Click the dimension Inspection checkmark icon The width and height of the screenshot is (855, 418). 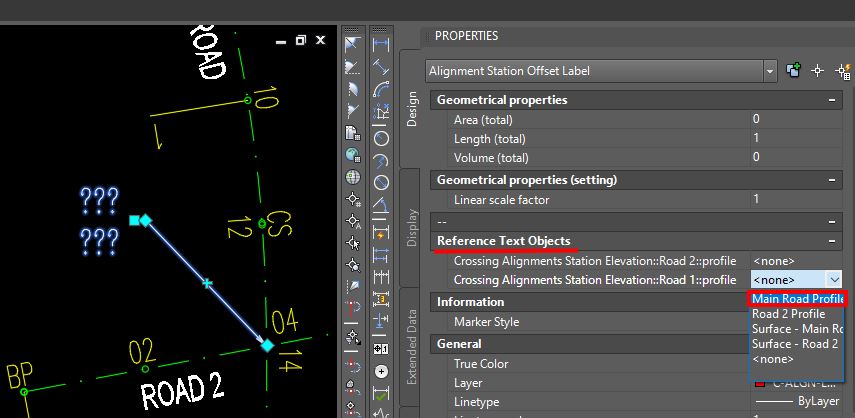381,393
